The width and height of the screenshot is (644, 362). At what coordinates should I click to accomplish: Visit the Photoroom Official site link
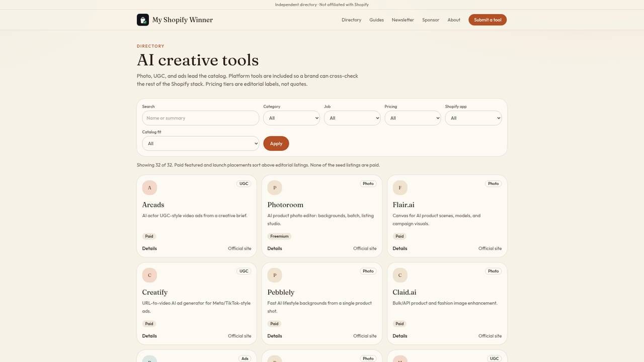365,248
